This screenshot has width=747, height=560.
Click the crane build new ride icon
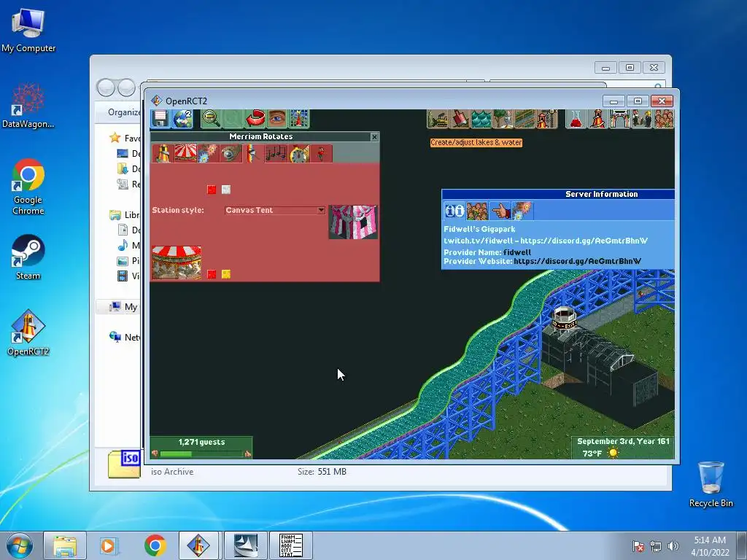[x=547, y=119]
